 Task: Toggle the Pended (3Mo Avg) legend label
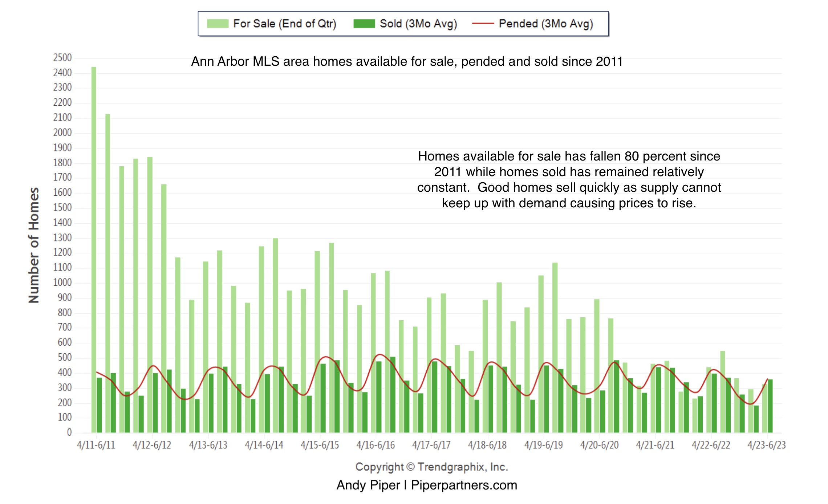pyautogui.click(x=545, y=24)
